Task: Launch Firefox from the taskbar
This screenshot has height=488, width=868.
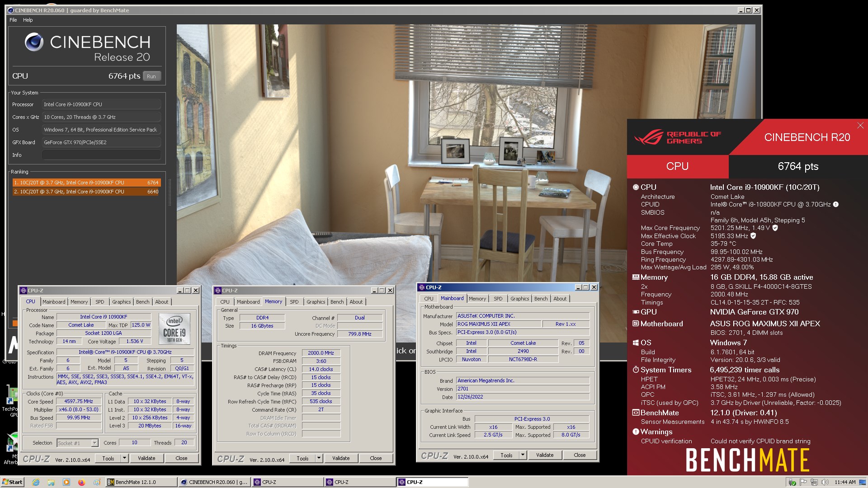Action: (81, 482)
